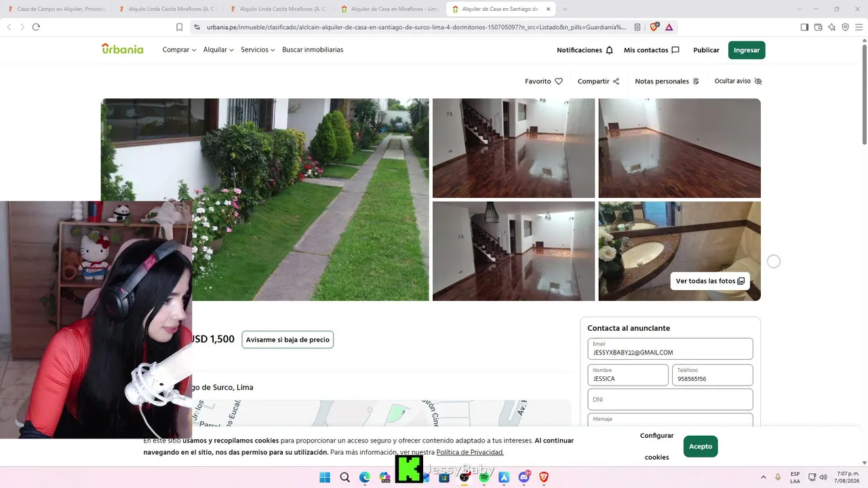868x488 pixels.
Task: Open a new browser tab
Action: (565, 9)
